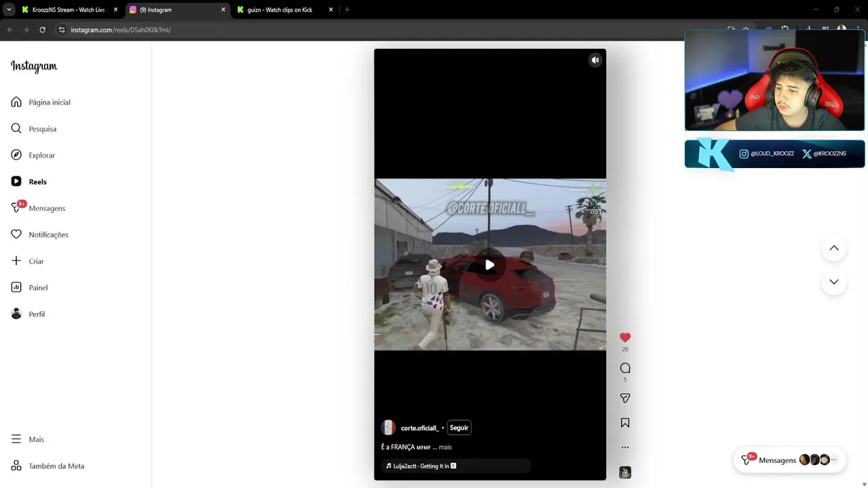Focus the instagram.com address bar

[380, 30]
